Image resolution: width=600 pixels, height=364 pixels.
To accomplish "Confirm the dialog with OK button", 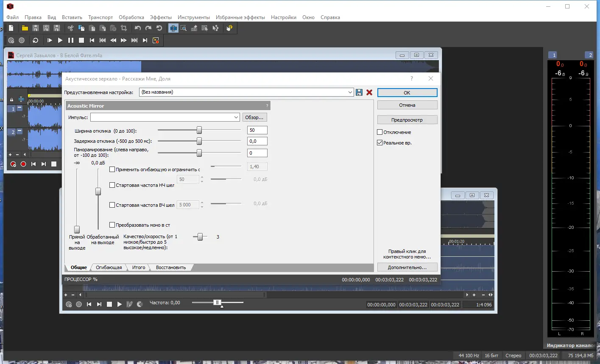I will click(407, 93).
